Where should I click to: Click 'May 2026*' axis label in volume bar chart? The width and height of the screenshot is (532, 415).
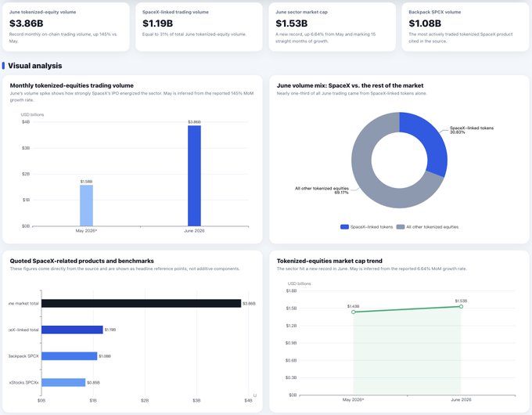pyautogui.click(x=86, y=230)
